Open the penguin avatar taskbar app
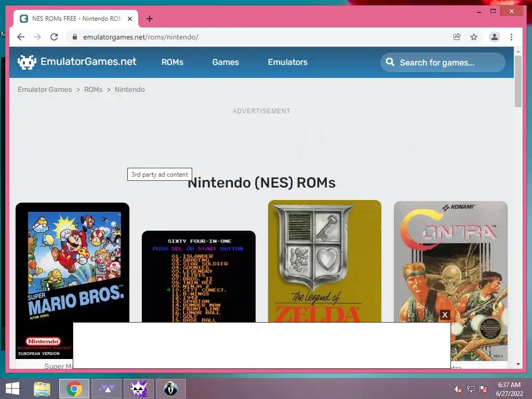This screenshot has height=399, width=532. [170, 389]
